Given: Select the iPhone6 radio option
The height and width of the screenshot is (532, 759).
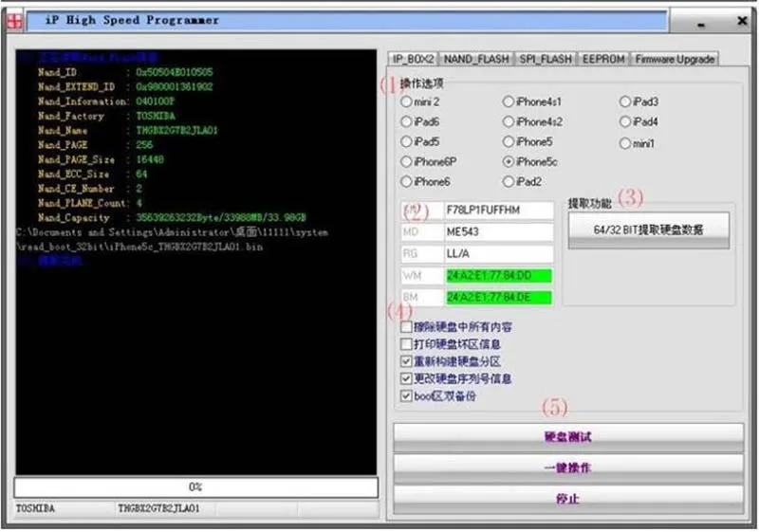Looking at the screenshot, I should [x=425, y=182].
